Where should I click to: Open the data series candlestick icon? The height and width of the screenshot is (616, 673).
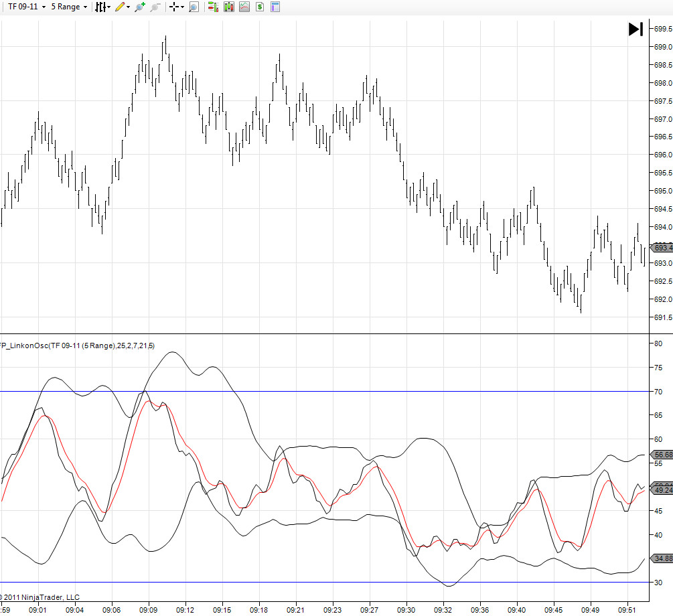click(229, 7)
